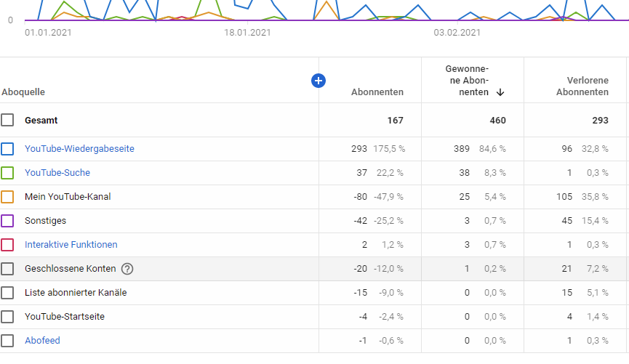Open the YouTube-Suche link

pos(57,173)
